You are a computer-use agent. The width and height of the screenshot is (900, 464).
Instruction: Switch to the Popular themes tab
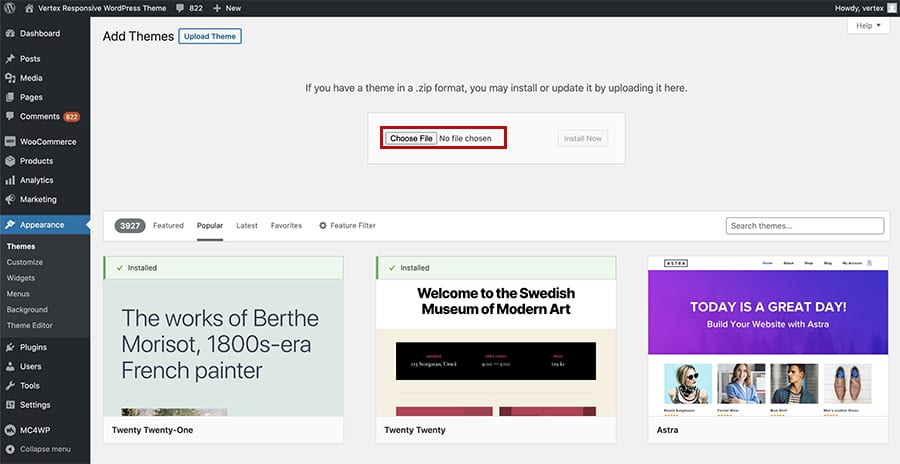coord(210,226)
